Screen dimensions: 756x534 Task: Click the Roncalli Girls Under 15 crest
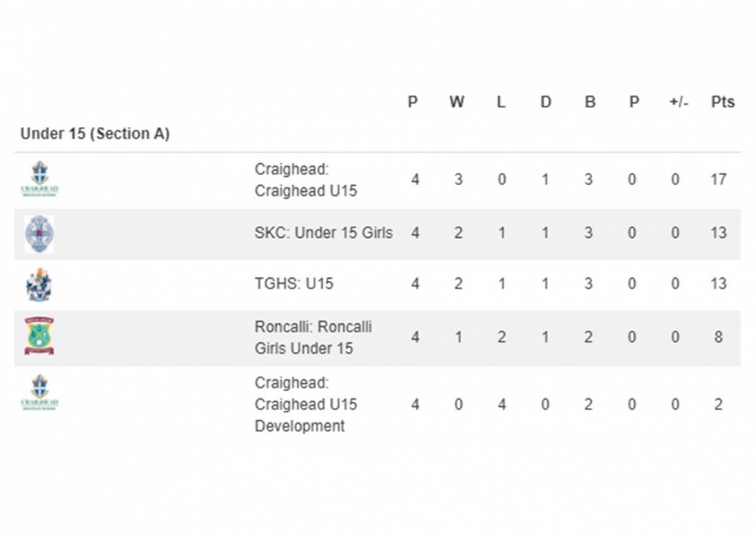[x=39, y=336]
